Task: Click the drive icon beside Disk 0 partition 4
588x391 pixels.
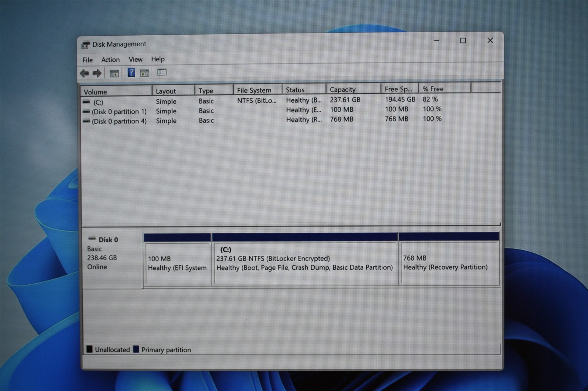Action: coord(86,121)
